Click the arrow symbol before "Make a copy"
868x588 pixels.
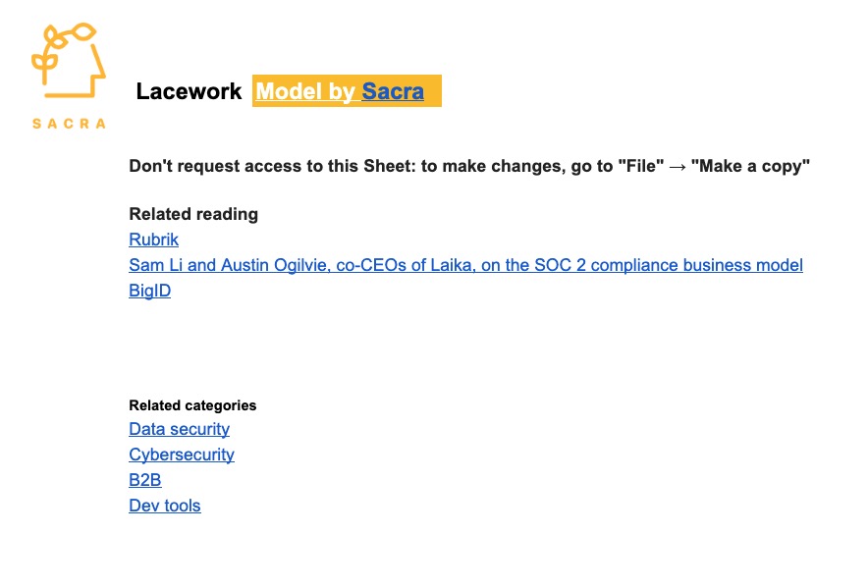pos(677,166)
